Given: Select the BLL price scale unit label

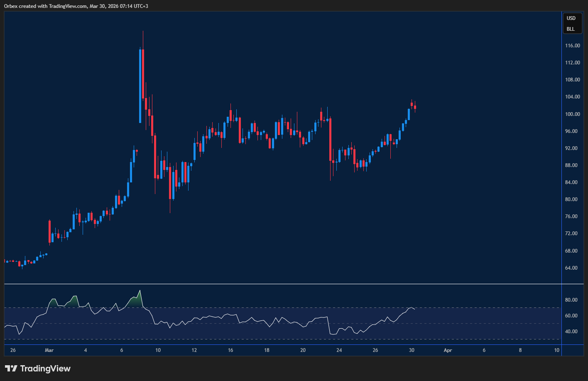Looking at the screenshot, I should pyautogui.click(x=570, y=29).
